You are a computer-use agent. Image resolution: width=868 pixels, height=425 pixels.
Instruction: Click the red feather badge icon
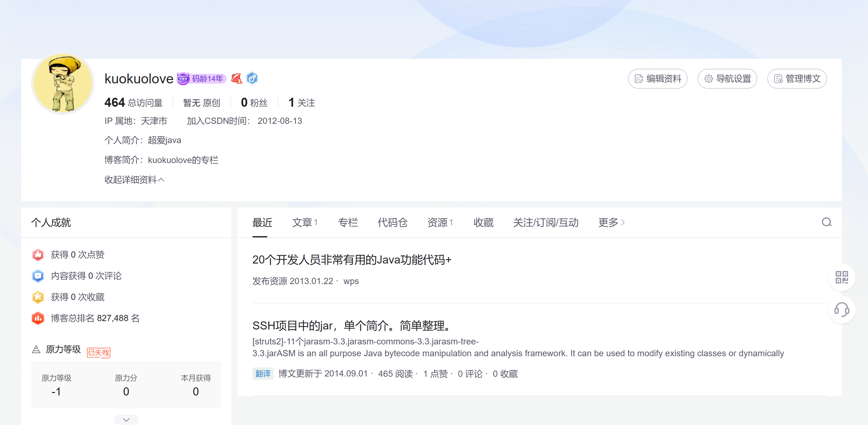pos(237,79)
